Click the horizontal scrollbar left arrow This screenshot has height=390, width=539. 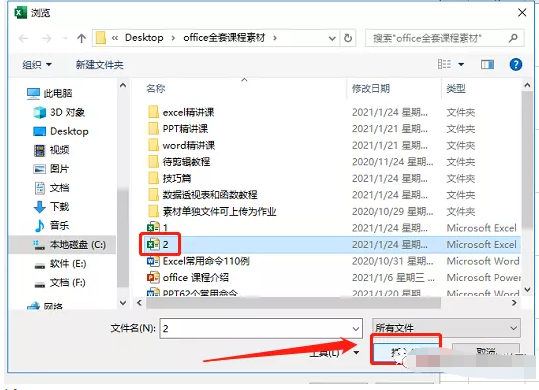tap(139, 303)
